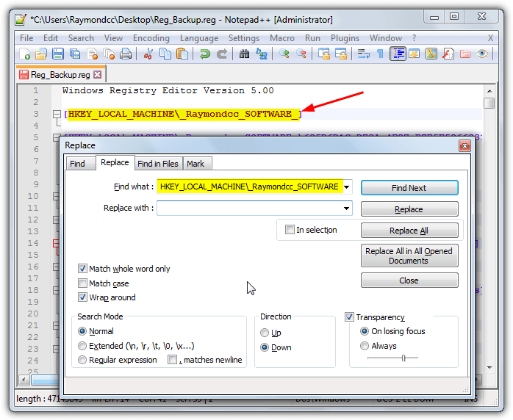The height and width of the screenshot is (420, 513).
Task: Enable the matches newline checkbox
Action: click(x=172, y=360)
